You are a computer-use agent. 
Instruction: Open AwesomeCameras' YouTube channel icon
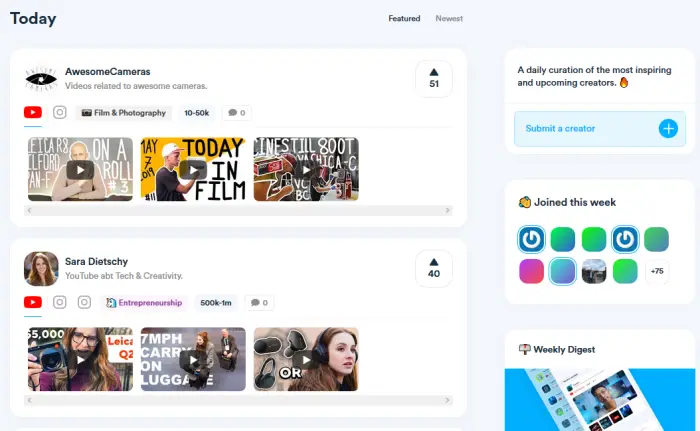pyautogui.click(x=33, y=113)
